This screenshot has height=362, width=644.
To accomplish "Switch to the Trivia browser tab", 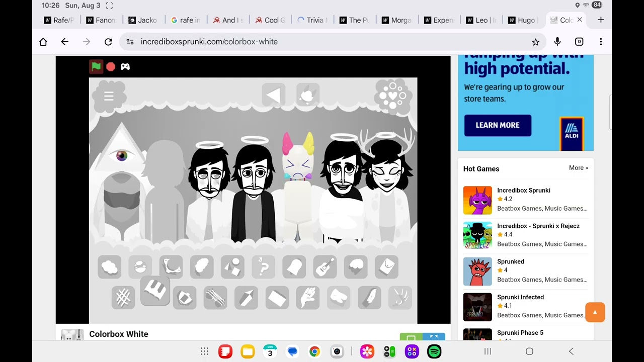I will pos(312,20).
